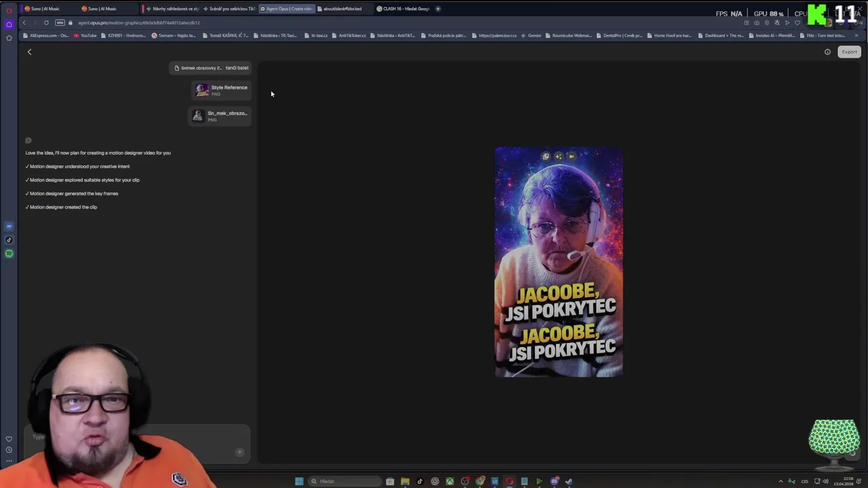868x488 pixels.
Task: Open the Gemini bookmark
Action: (x=532, y=35)
